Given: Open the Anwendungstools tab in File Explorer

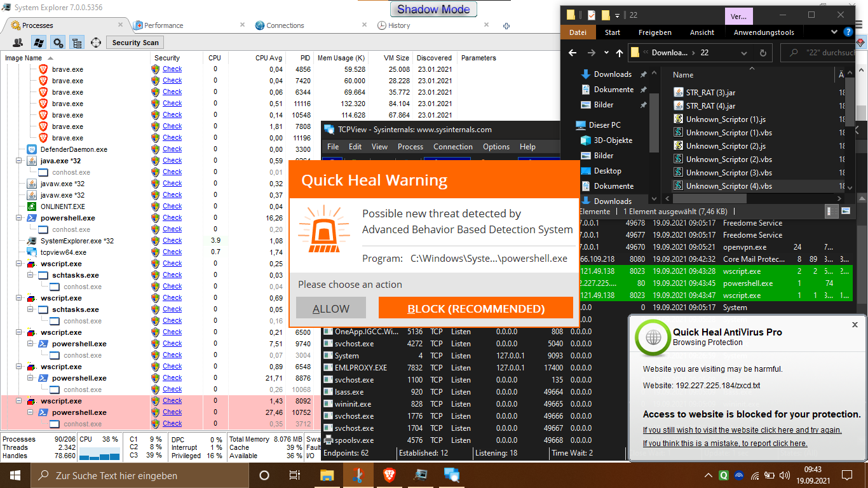Looking at the screenshot, I should (764, 32).
